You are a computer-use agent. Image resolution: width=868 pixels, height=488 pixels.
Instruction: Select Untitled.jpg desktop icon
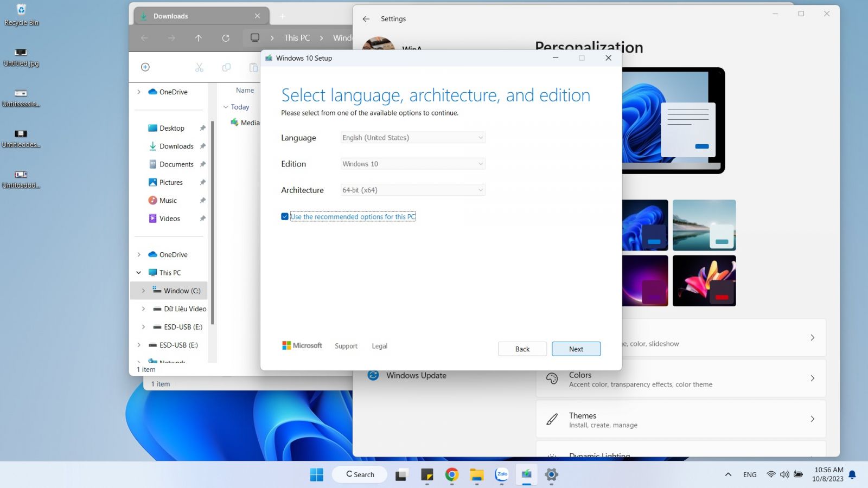click(x=21, y=56)
